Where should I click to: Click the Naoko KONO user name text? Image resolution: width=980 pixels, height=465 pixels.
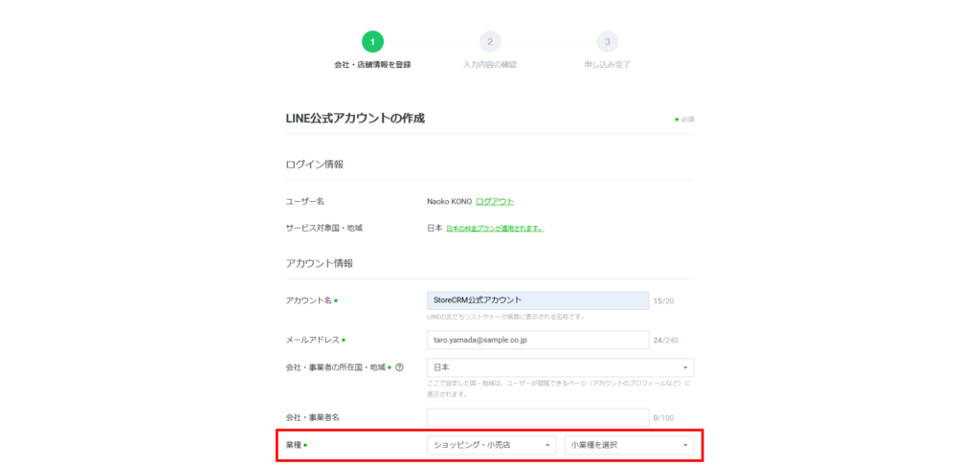click(448, 201)
